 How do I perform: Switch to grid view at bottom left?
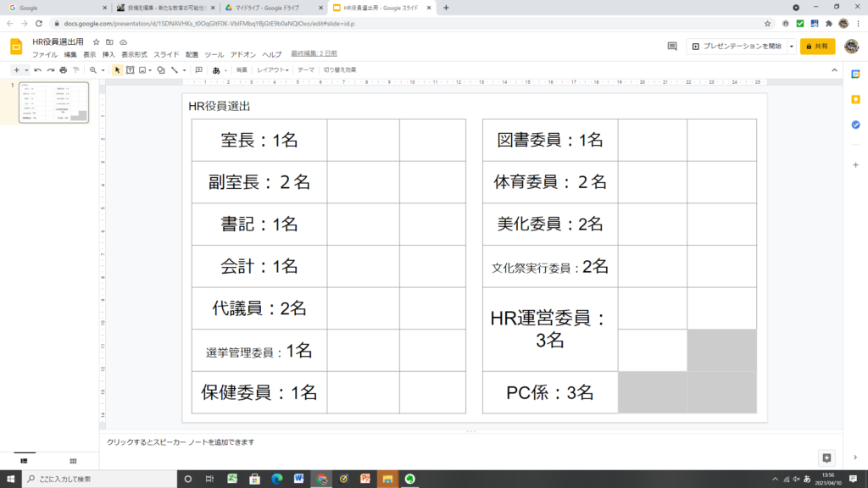tap(73, 460)
